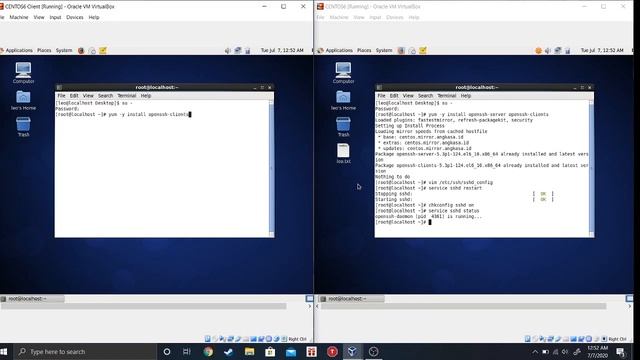This screenshot has height=360, width=640.
Task: Click volume icon in right VM panel
Action: tap(547, 51)
